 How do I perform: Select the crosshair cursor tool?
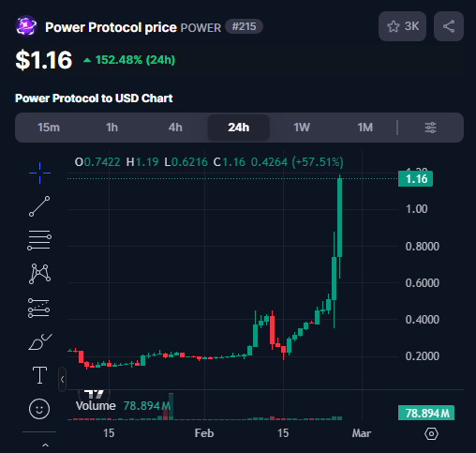pos(39,173)
